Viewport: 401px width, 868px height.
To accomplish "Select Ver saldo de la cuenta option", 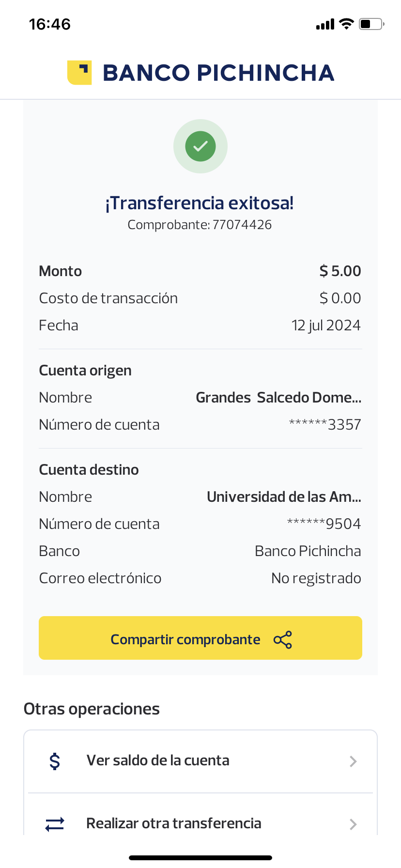I will tap(158, 760).
